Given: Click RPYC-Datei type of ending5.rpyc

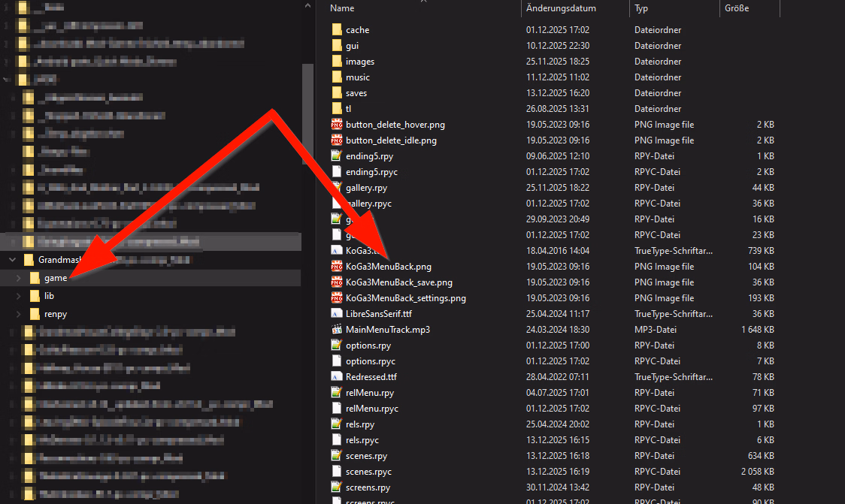Looking at the screenshot, I should [658, 172].
